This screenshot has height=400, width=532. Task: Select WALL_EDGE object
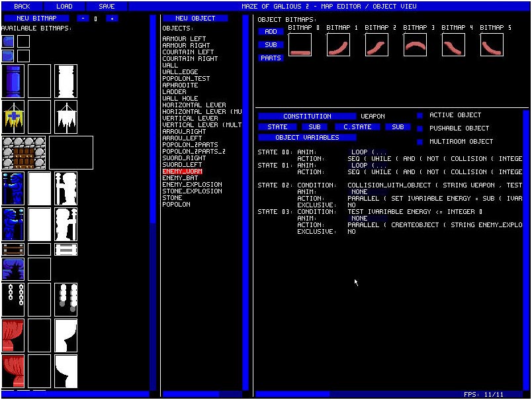pos(180,72)
